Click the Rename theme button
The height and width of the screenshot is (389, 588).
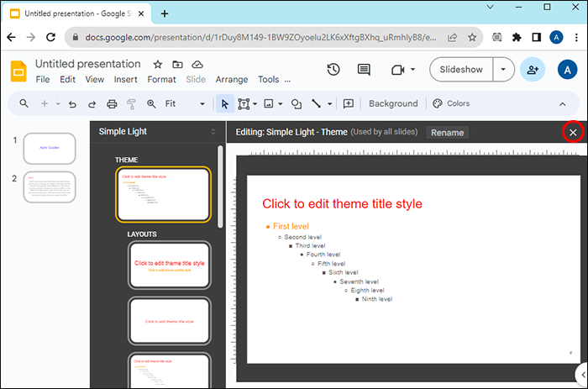448,133
